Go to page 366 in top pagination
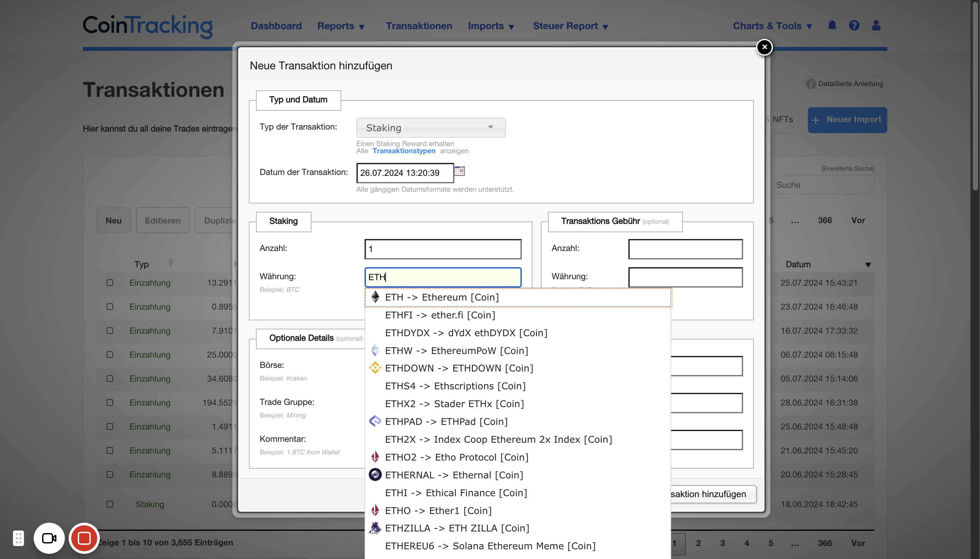 click(x=824, y=220)
